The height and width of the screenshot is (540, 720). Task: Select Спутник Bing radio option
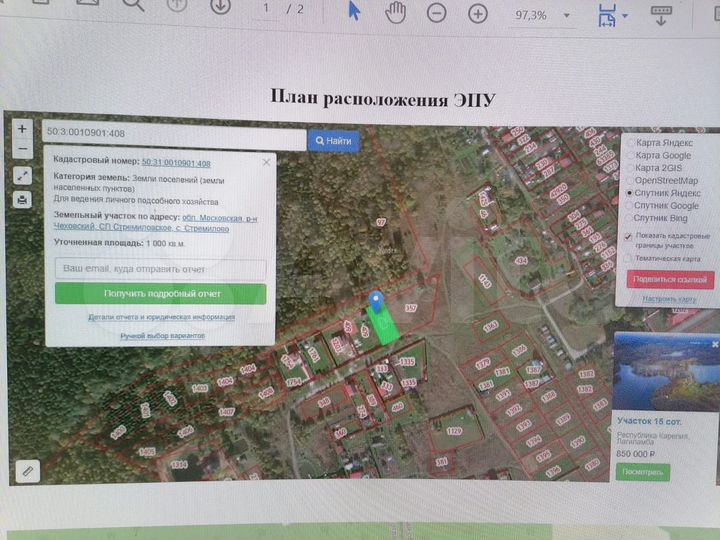pyautogui.click(x=630, y=218)
